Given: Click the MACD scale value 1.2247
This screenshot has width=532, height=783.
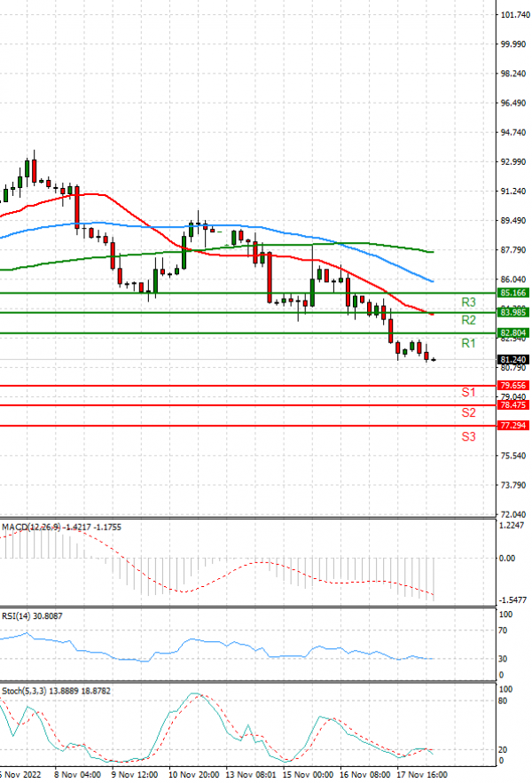Looking at the screenshot, I should pos(512,525).
